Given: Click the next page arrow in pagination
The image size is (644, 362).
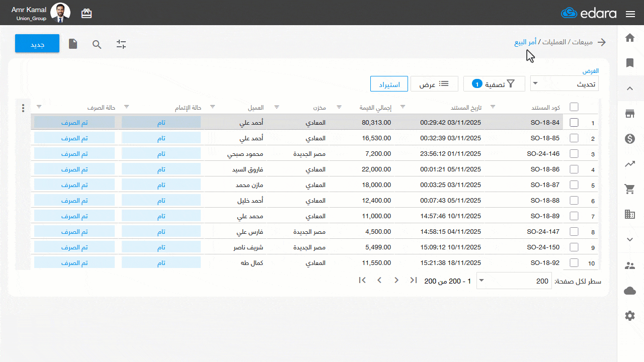Looking at the screenshot, I should coord(379,280).
